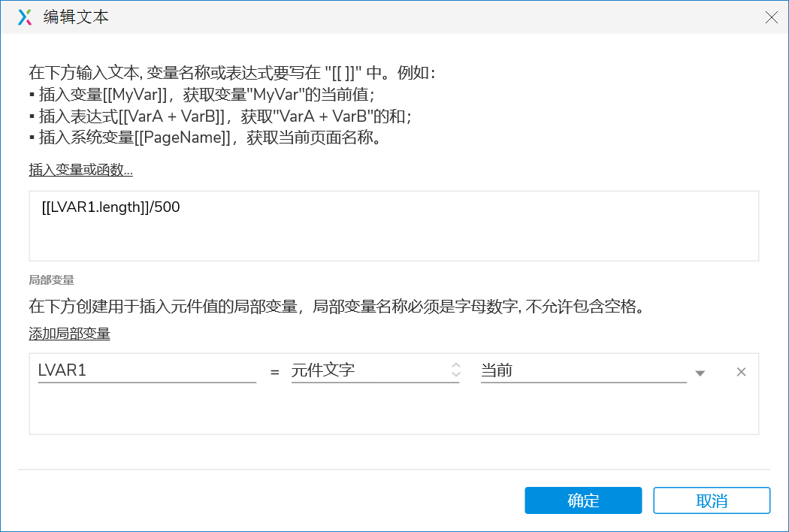Screen dimensions: 789x532
Task: Expand the triangle arrow next to 当前
Action: (700, 373)
